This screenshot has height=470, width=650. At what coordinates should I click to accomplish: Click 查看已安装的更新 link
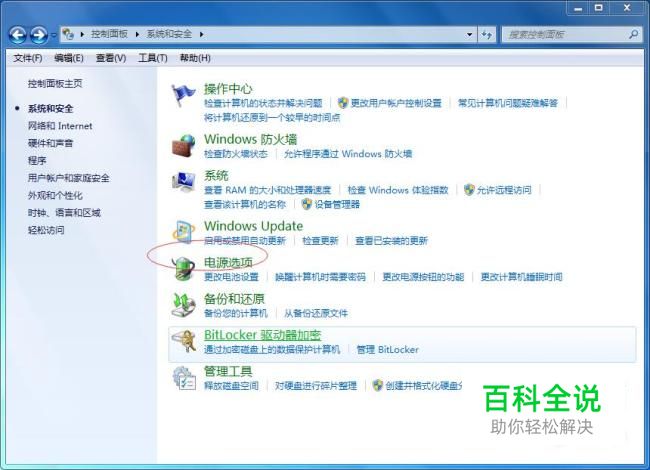(391, 241)
